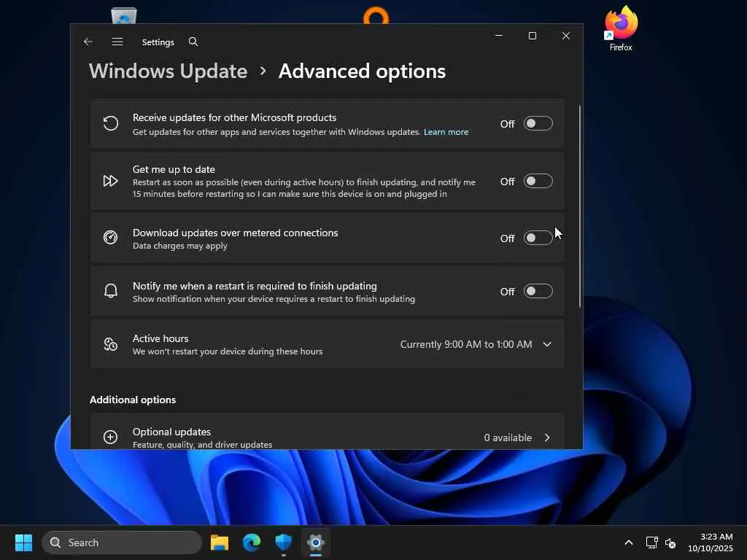Open the Learn more link
The height and width of the screenshot is (560, 747).
[x=446, y=132]
